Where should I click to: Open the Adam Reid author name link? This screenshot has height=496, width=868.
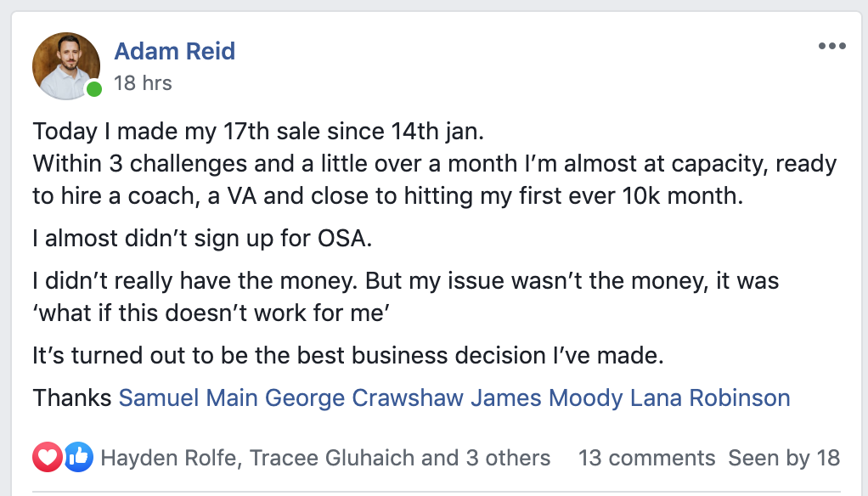(x=174, y=51)
